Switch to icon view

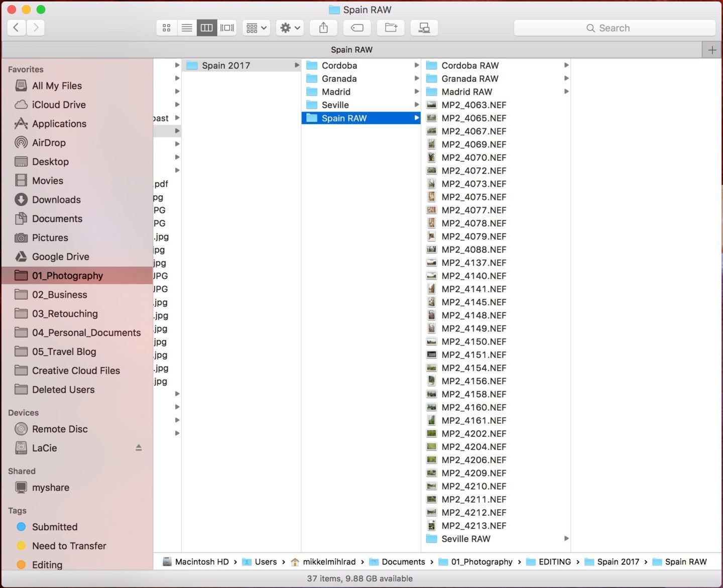point(167,28)
